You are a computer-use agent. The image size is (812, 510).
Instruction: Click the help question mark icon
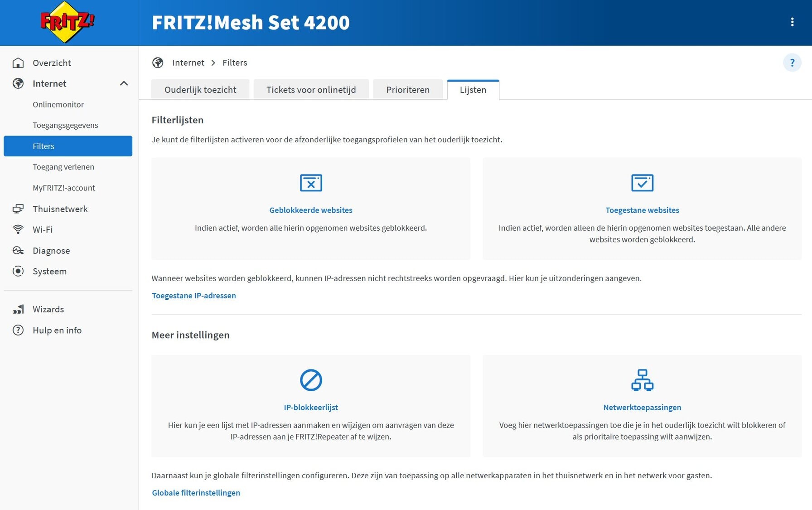click(792, 63)
